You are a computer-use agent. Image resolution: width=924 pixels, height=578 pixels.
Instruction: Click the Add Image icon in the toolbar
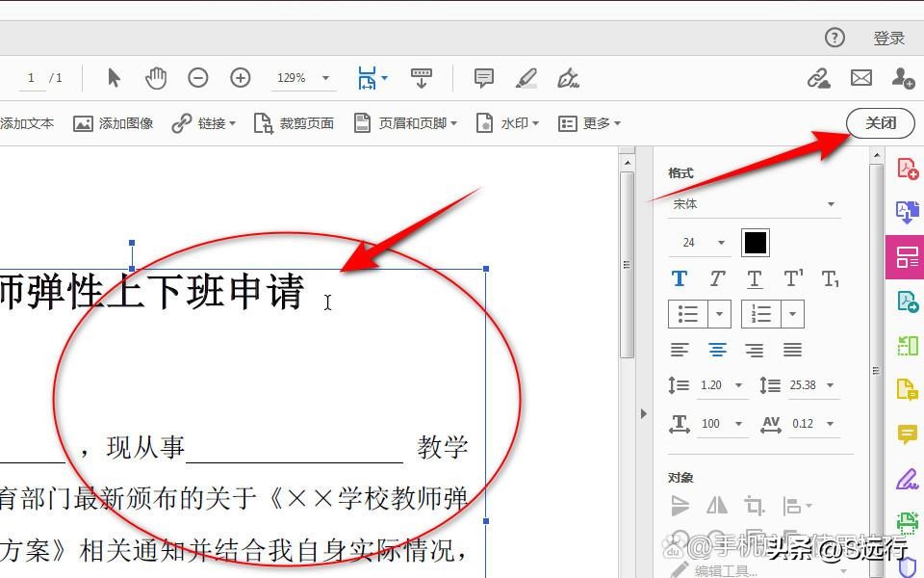tap(85, 123)
